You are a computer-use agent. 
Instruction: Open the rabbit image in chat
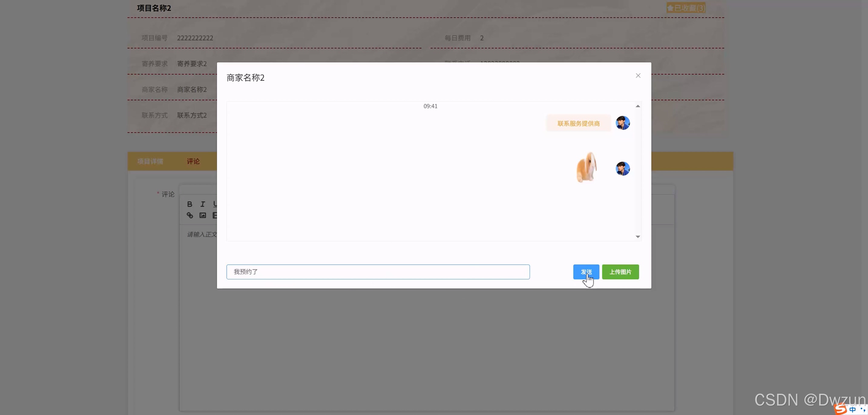587,168
